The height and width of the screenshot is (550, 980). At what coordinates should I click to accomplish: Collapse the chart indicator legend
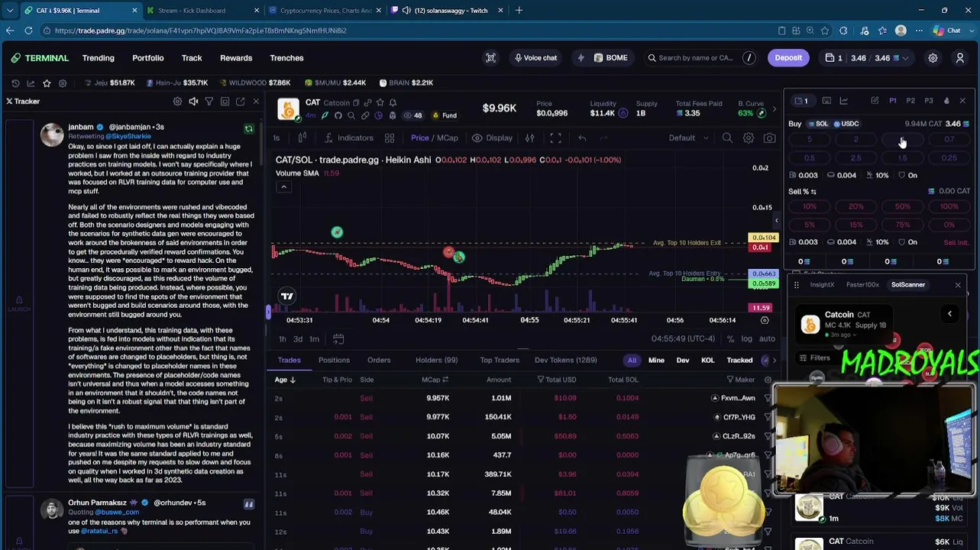(283, 187)
